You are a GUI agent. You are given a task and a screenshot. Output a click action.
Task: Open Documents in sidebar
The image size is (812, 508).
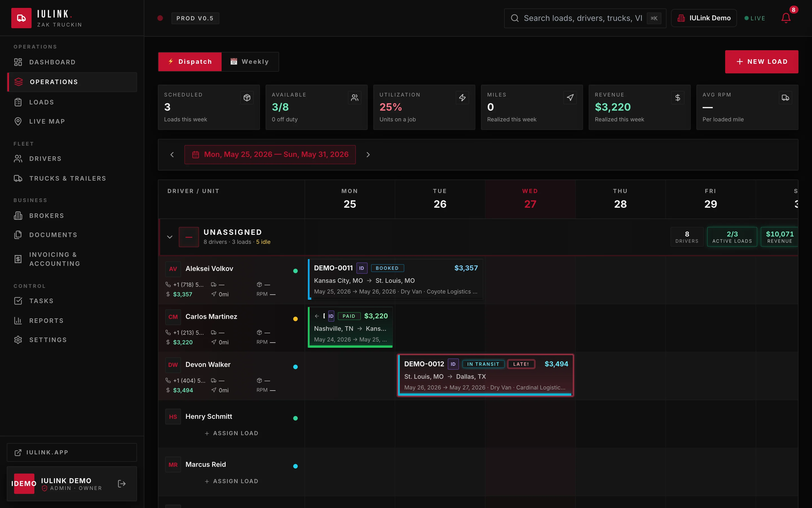click(72, 235)
